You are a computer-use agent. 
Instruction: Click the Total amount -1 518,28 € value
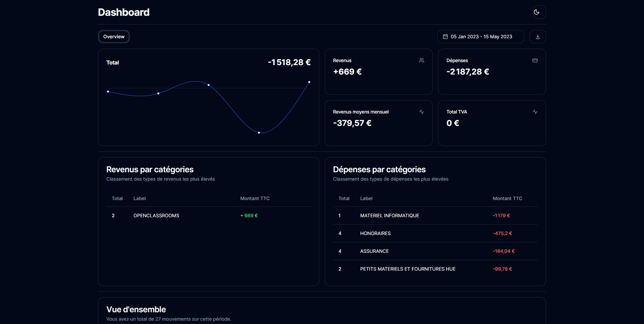click(x=289, y=62)
